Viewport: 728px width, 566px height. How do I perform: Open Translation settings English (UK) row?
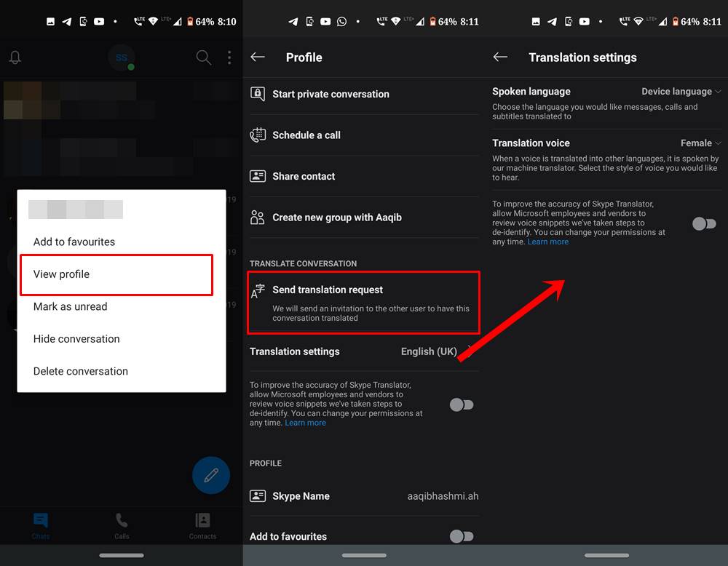364,351
